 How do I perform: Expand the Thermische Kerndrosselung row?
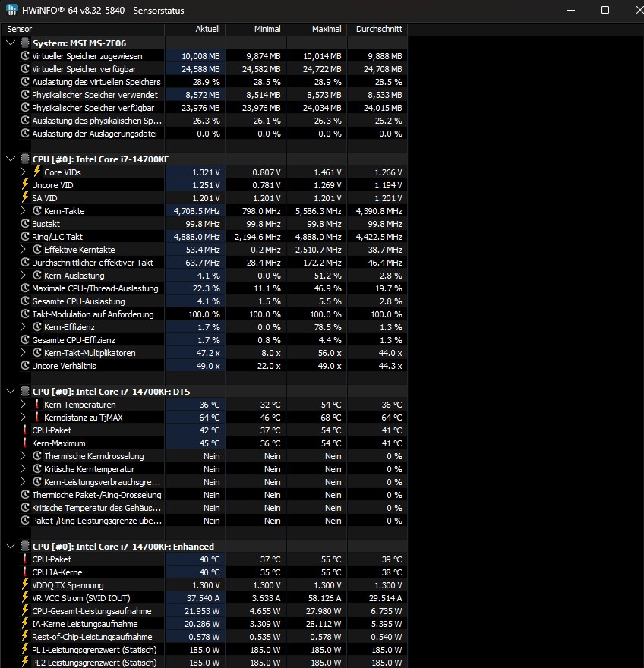pos(23,456)
